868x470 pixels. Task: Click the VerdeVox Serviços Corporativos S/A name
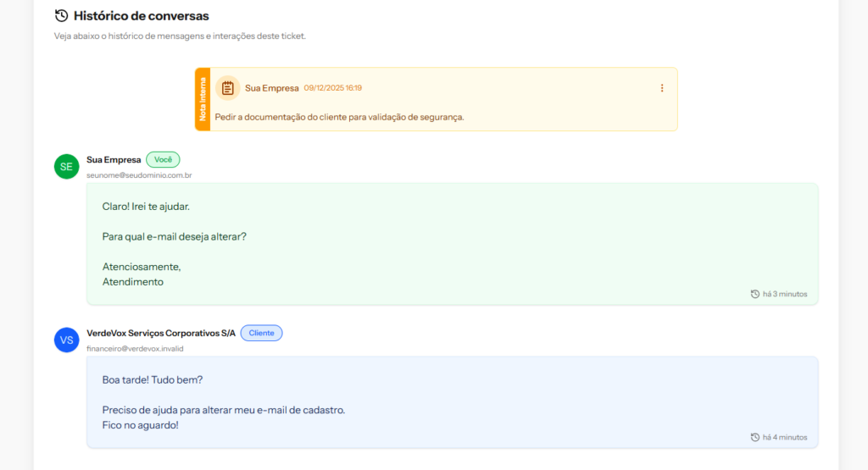161,333
